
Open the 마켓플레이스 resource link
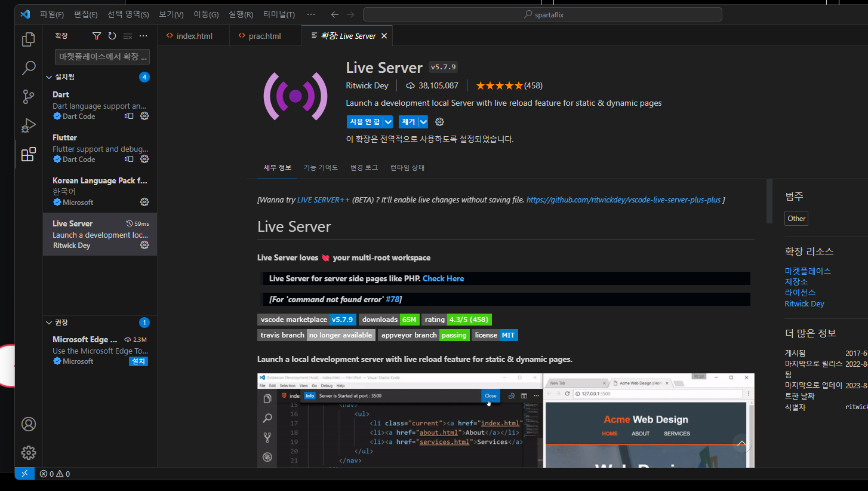point(808,271)
